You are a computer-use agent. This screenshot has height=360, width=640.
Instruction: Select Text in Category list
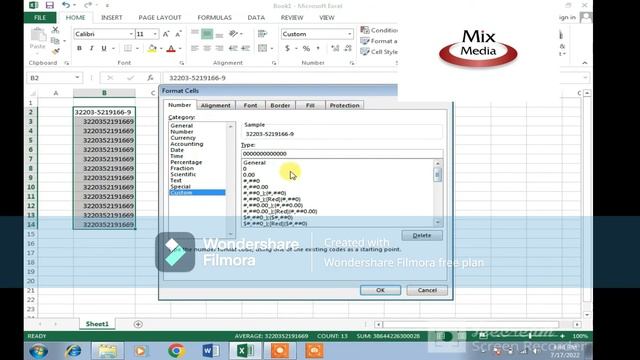(x=176, y=180)
